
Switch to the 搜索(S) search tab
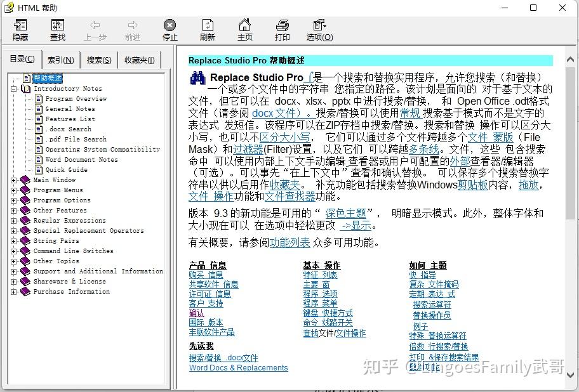[x=99, y=60]
